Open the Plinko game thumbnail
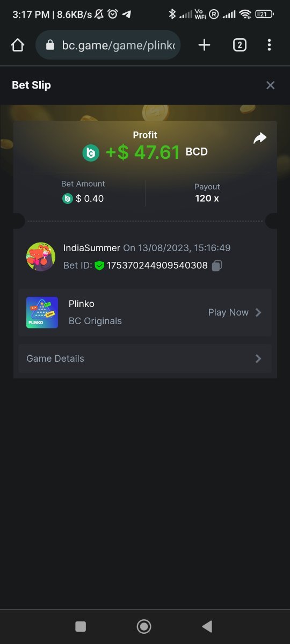 [42, 312]
